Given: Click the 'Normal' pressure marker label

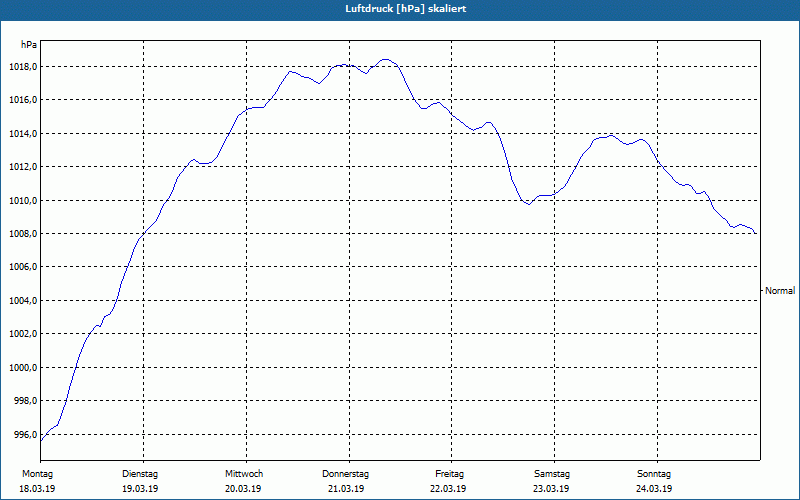Looking at the screenshot, I should coord(780,291).
